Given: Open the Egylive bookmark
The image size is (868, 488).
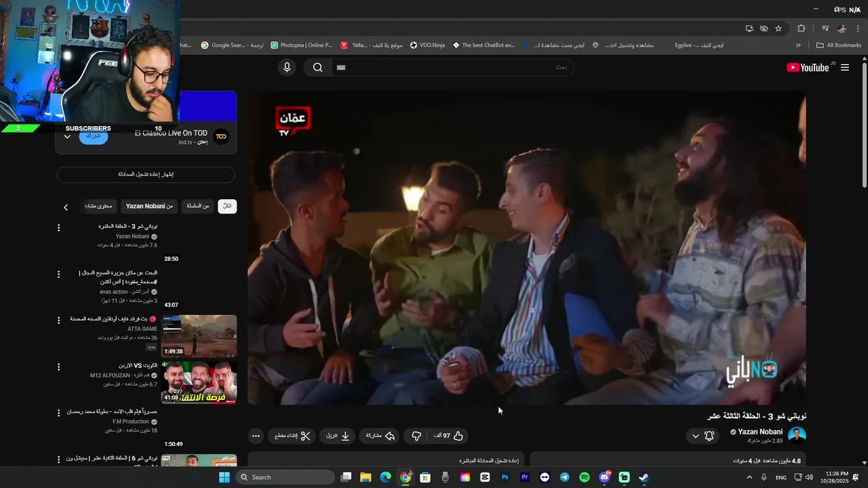Looking at the screenshot, I should 699,45.
